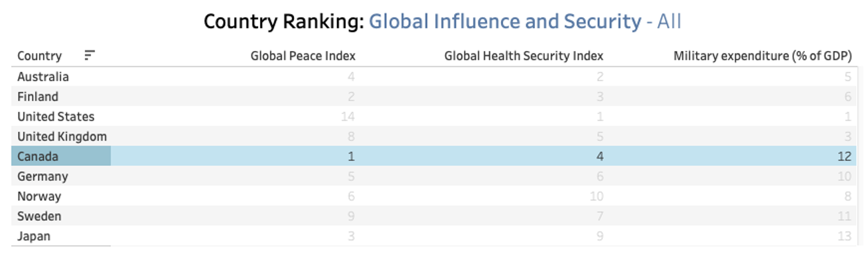Select the Country column header
Viewport: 868px width, 260px height.
tap(40, 56)
